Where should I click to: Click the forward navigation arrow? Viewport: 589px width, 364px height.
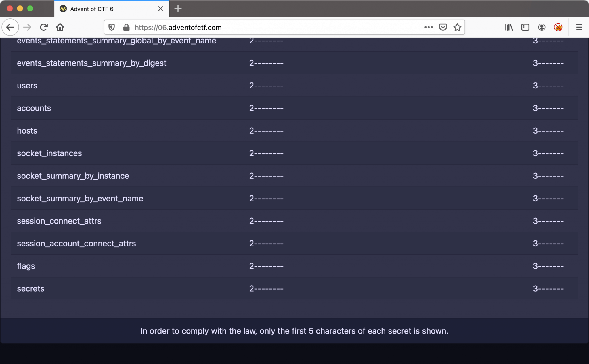coord(27,27)
